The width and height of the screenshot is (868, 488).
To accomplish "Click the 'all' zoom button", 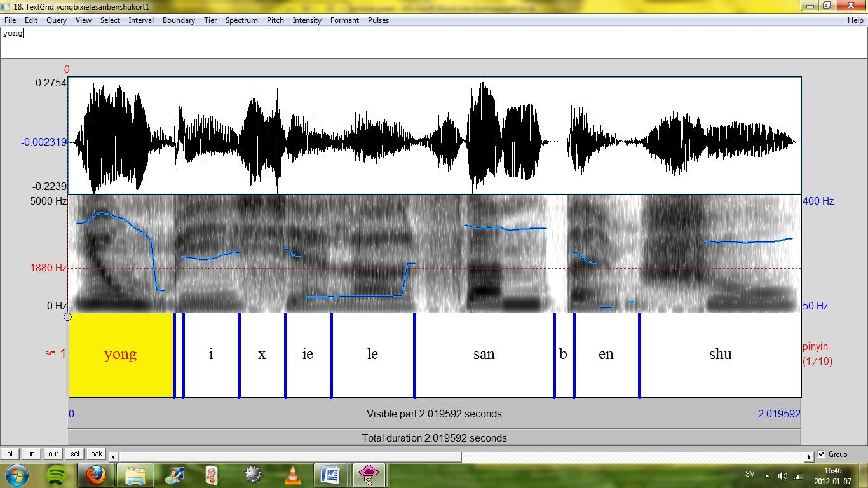I will click(x=11, y=454).
